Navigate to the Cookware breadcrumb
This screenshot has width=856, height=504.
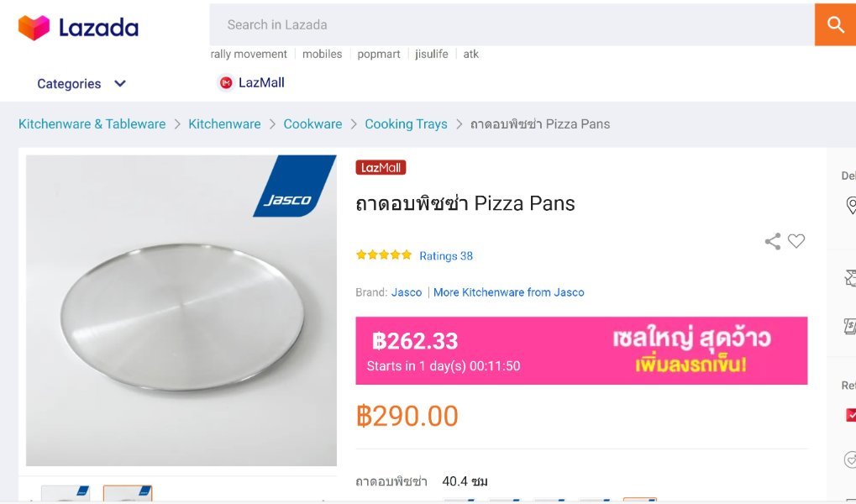click(312, 124)
